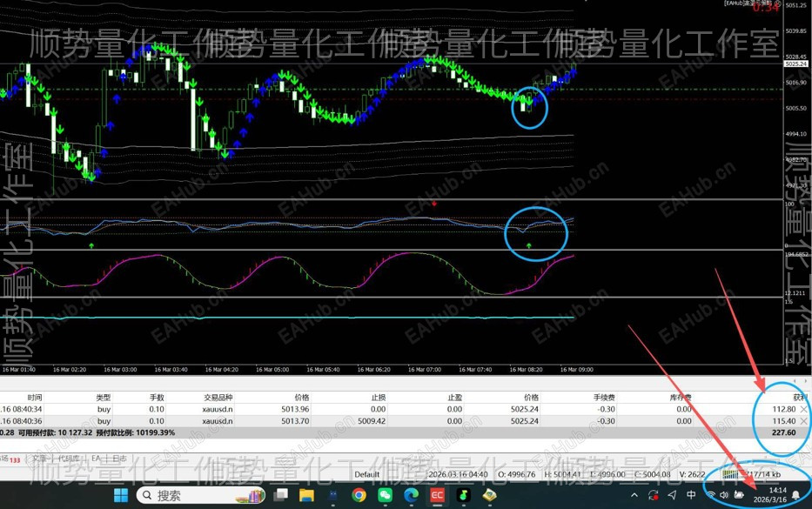
Task: Click the 16 Mar 02:20 time axis label
Action: [x=70, y=370]
